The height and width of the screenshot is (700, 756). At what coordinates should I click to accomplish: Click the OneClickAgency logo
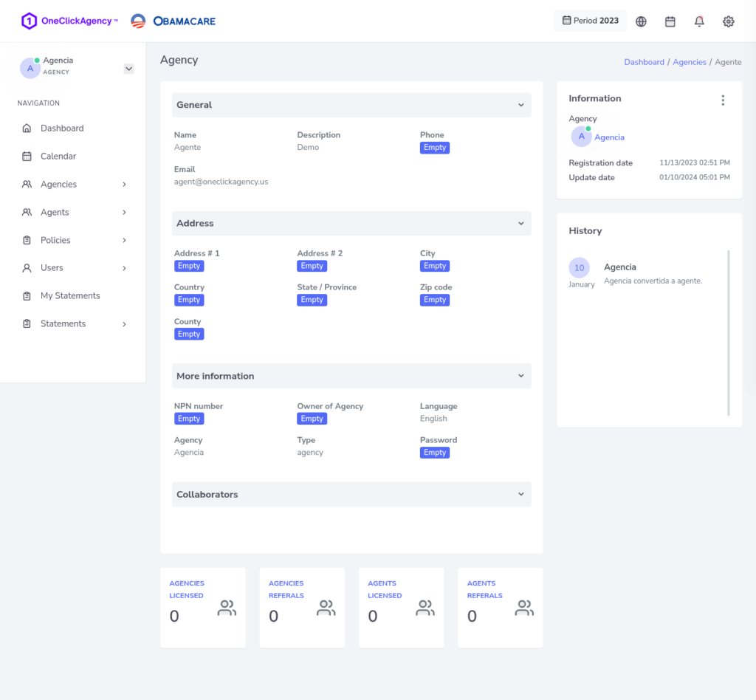tap(69, 21)
